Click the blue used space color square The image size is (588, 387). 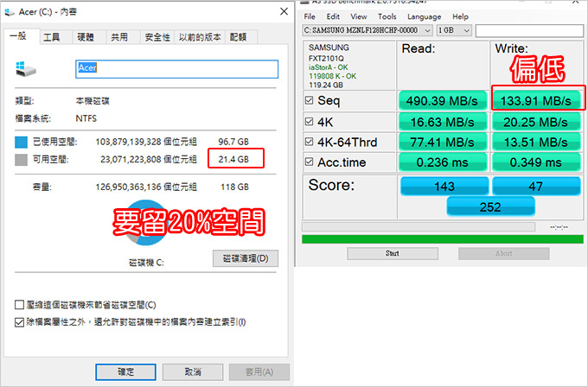click(x=21, y=142)
